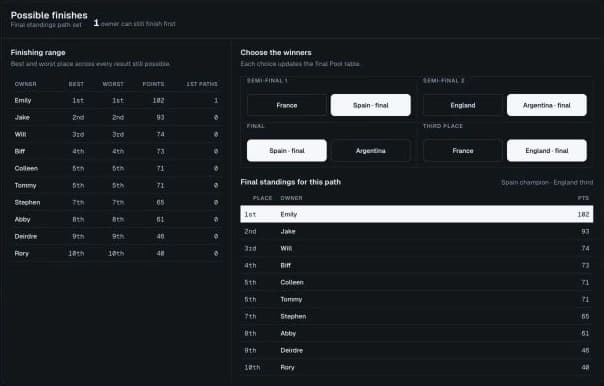
Task: Click Emily's 102 points in Finishing range
Action: click(158, 101)
